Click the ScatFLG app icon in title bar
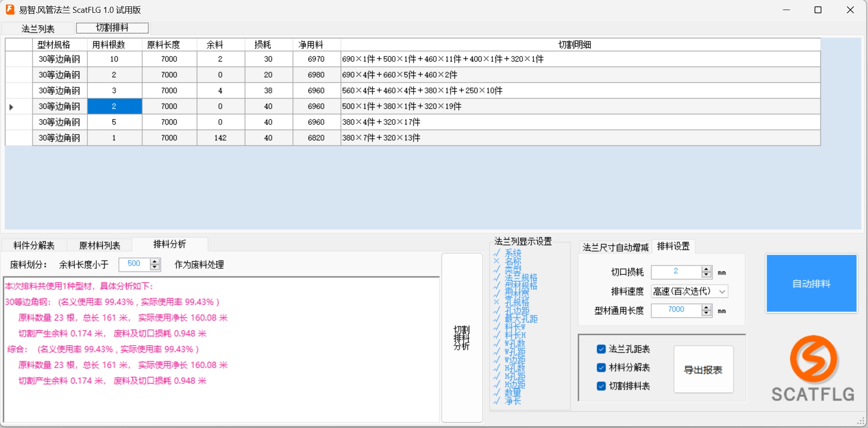 (10, 10)
